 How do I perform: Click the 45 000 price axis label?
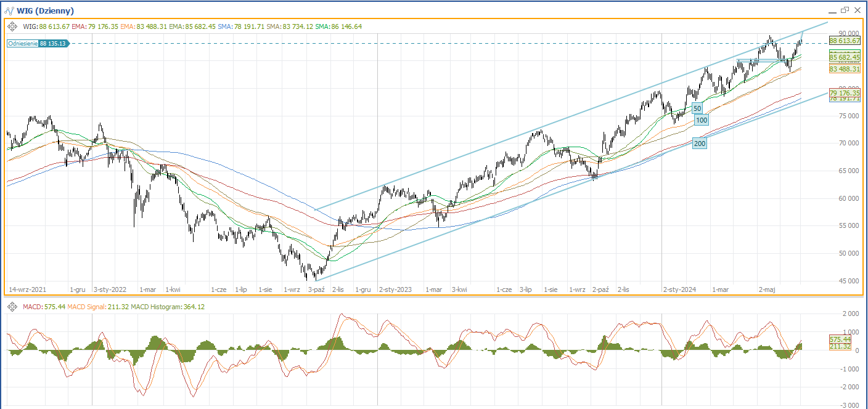[849, 281]
